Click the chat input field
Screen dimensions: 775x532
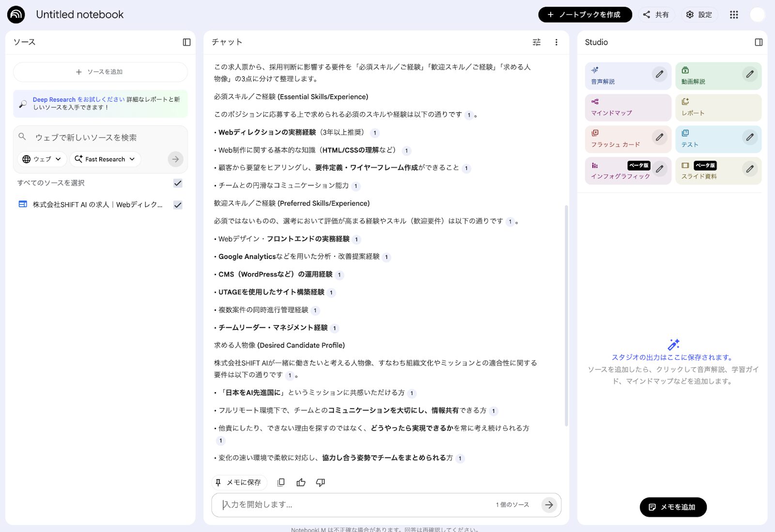click(339, 505)
